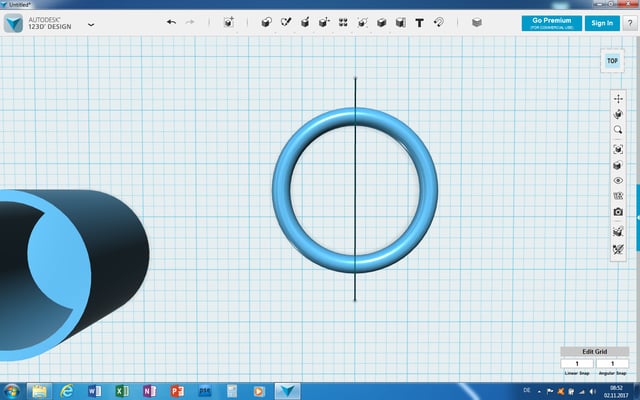Image resolution: width=640 pixels, height=400 pixels.
Task: Click the Go Premium button
Action: (551, 23)
